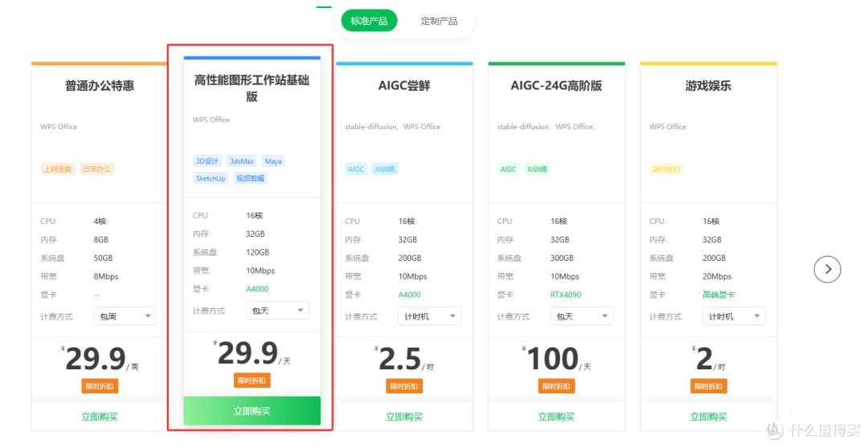The width and height of the screenshot is (868, 448).
Task: Click the next arrow to show more plans
Action: (827, 269)
